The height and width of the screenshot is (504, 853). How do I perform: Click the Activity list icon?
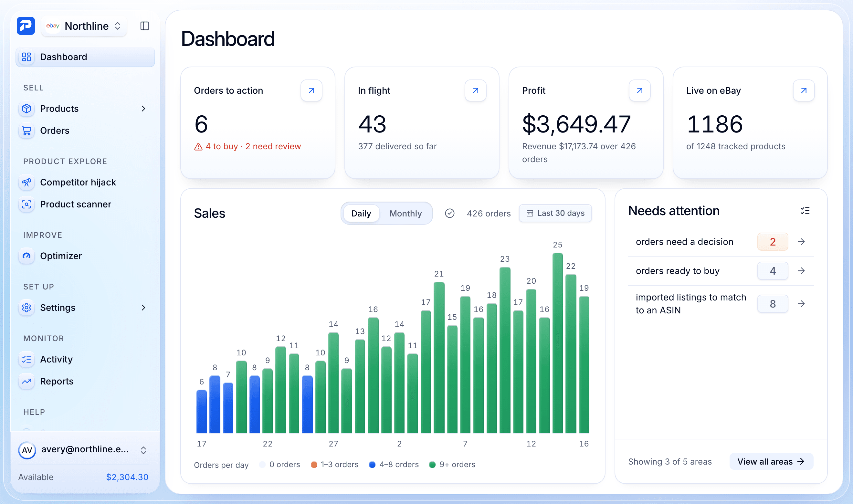(26, 359)
